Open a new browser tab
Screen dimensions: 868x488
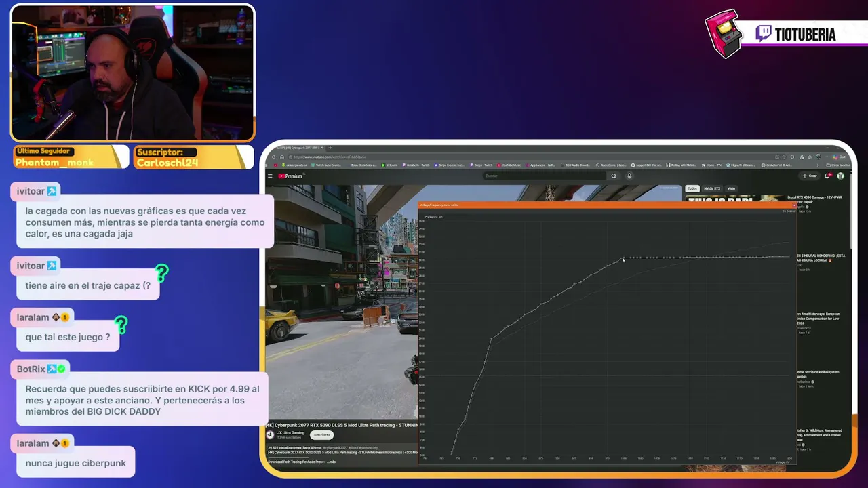coord(330,148)
